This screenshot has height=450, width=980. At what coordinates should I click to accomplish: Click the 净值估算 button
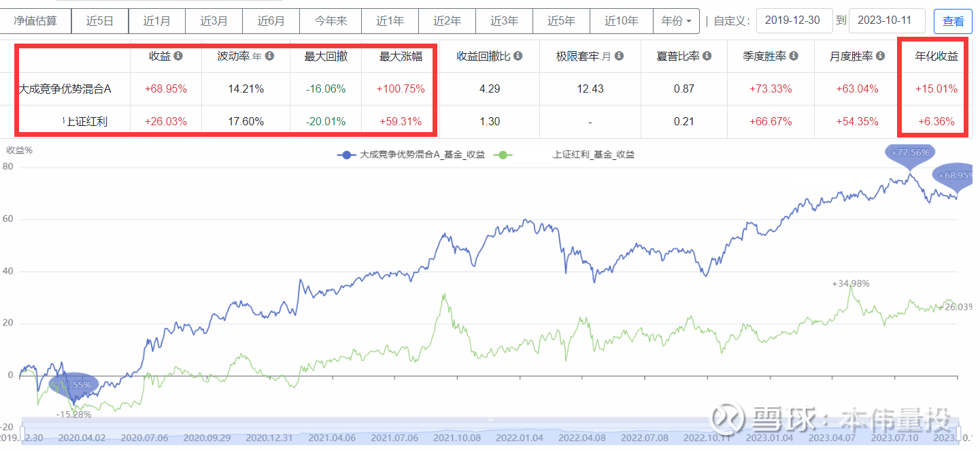tap(35, 21)
